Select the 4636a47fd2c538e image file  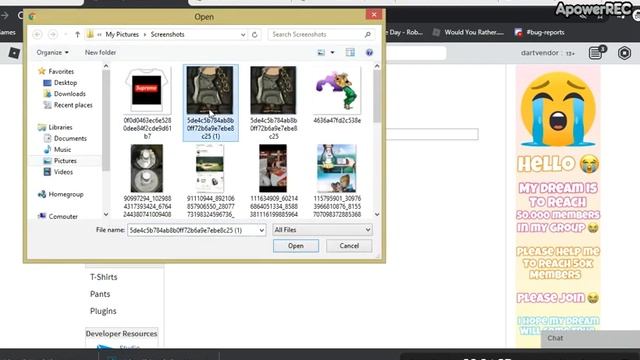point(337,90)
